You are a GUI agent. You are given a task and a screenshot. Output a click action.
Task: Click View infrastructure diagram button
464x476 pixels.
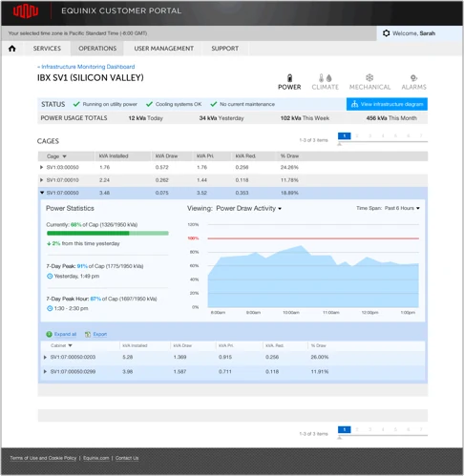pyautogui.click(x=387, y=104)
